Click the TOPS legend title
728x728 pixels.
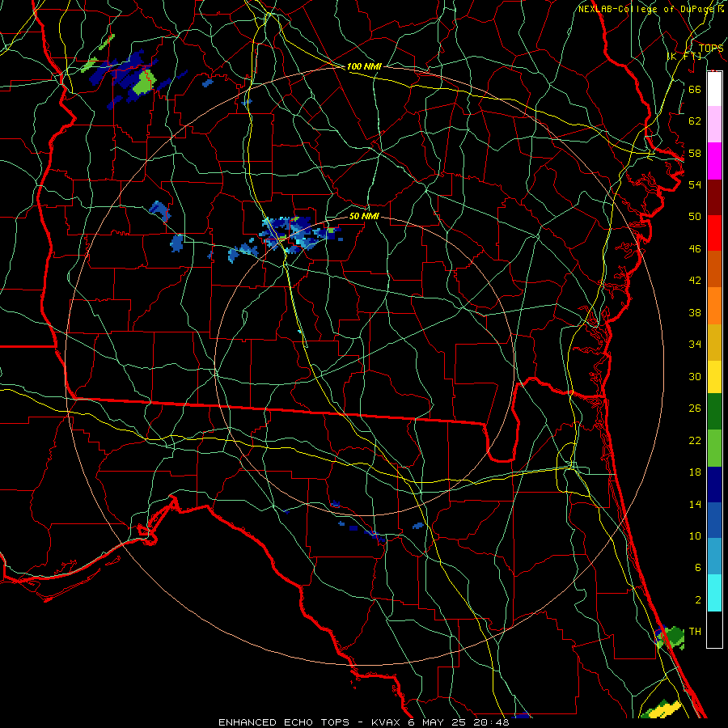[x=710, y=48]
